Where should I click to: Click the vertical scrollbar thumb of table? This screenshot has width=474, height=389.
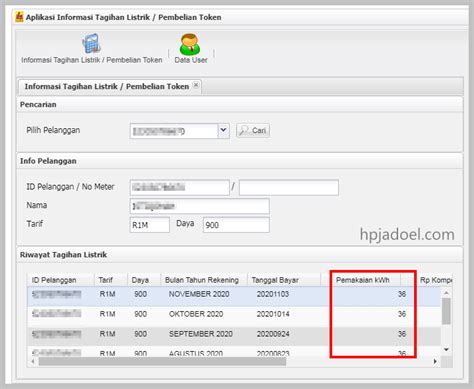point(446,311)
